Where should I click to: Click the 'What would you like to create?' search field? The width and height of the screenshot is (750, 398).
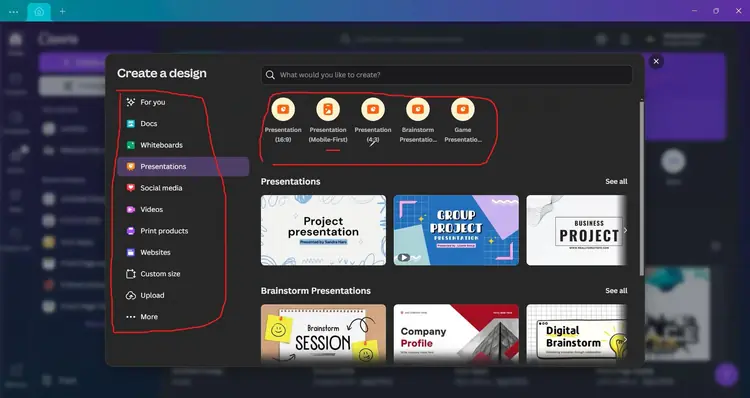click(x=447, y=75)
